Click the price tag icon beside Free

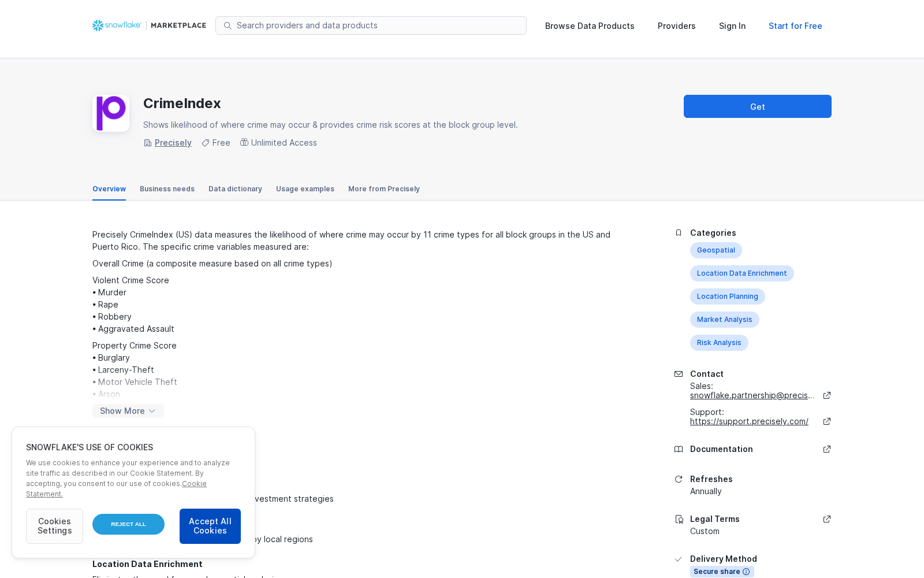click(x=206, y=143)
